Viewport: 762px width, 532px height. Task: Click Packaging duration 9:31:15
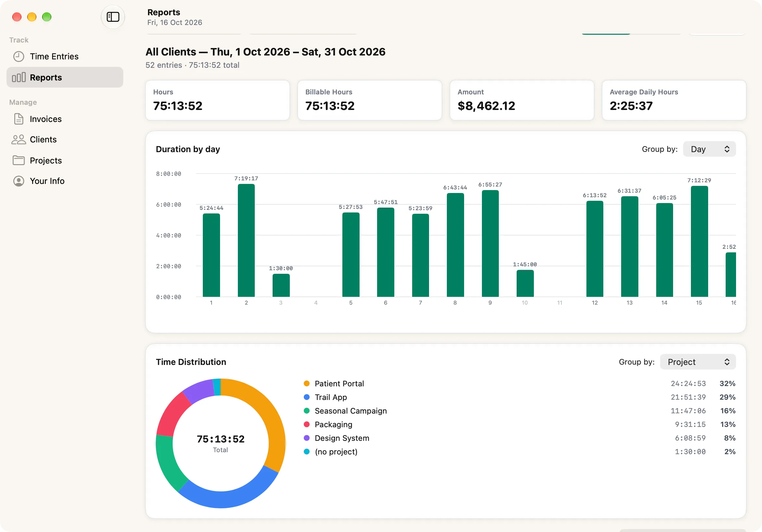pyautogui.click(x=690, y=424)
